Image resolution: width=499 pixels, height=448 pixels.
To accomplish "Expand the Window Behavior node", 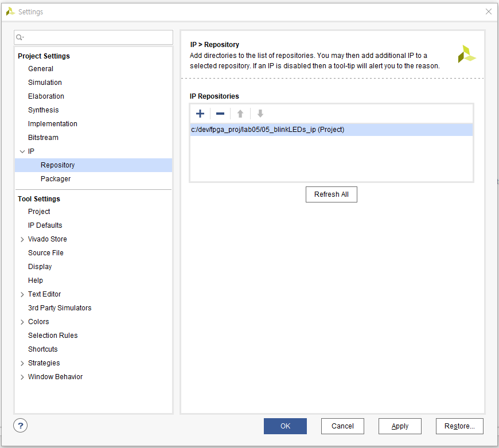I will coord(22,377).
